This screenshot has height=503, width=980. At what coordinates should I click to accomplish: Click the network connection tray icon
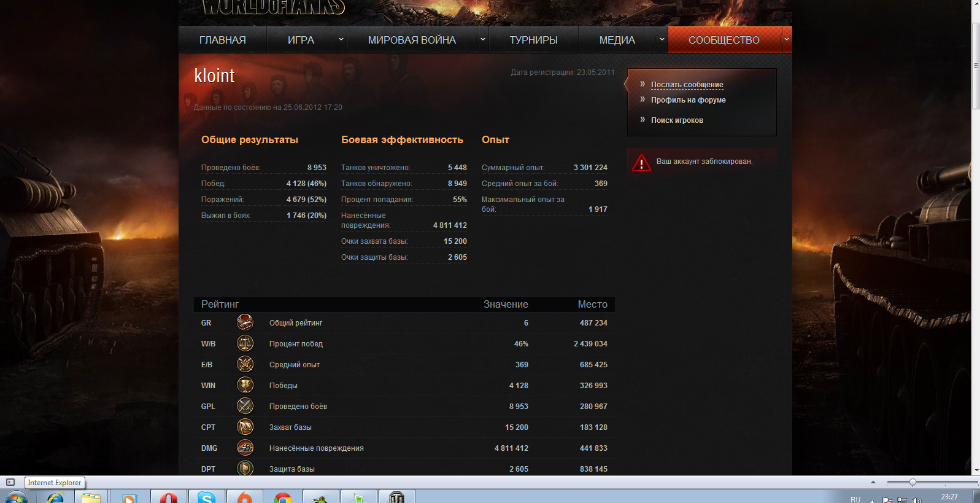[x=901, y=500]
